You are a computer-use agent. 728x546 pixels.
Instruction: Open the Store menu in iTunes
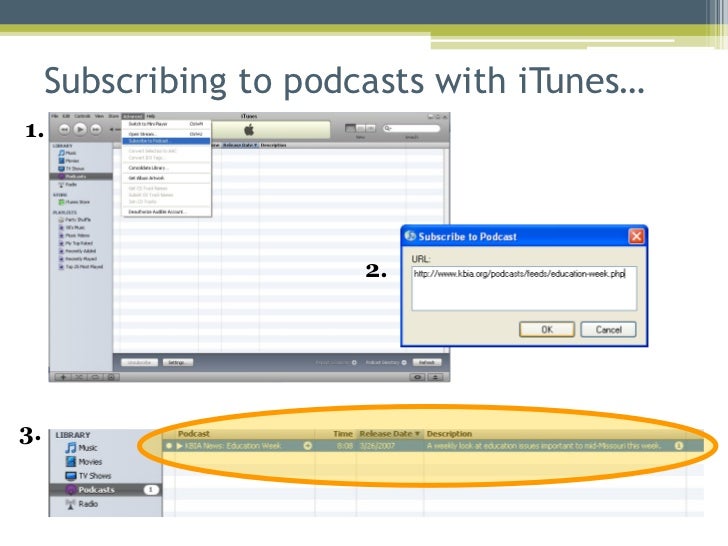click(x=113, y=116)
